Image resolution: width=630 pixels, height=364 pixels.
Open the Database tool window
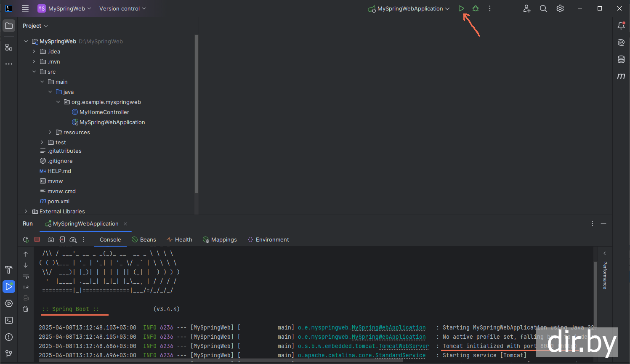(621, 59)
